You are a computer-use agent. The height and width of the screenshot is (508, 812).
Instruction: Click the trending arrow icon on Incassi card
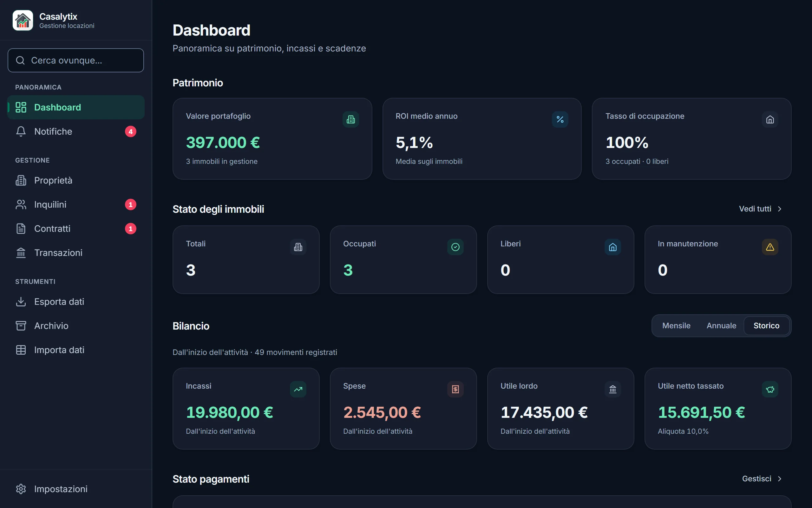298,389
